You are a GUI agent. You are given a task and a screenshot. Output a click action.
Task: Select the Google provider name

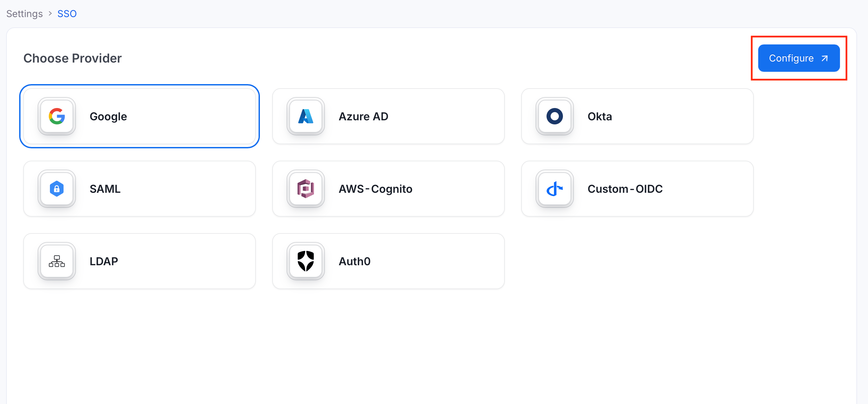108,117
